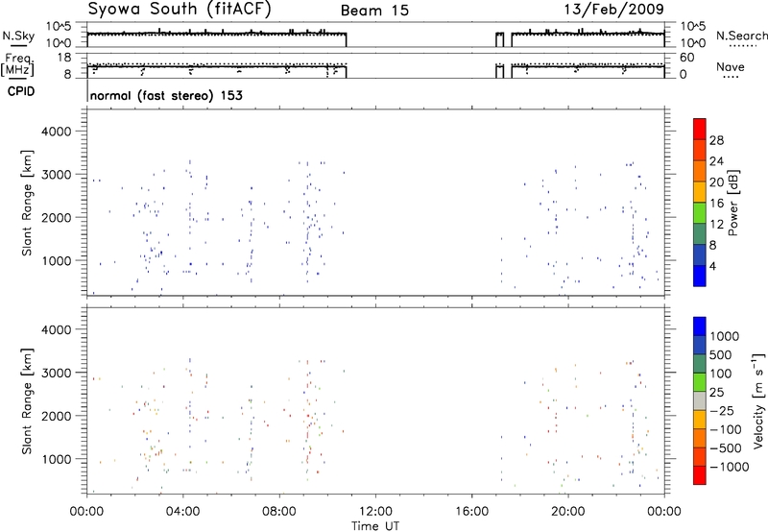Click the '60' Nave axis label

[687, 58]
